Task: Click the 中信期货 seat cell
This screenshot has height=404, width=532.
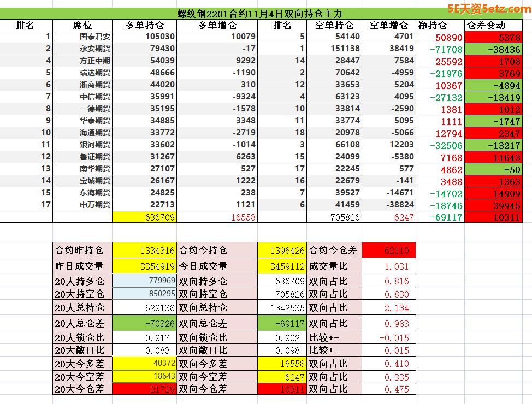Action: [82, 97]
